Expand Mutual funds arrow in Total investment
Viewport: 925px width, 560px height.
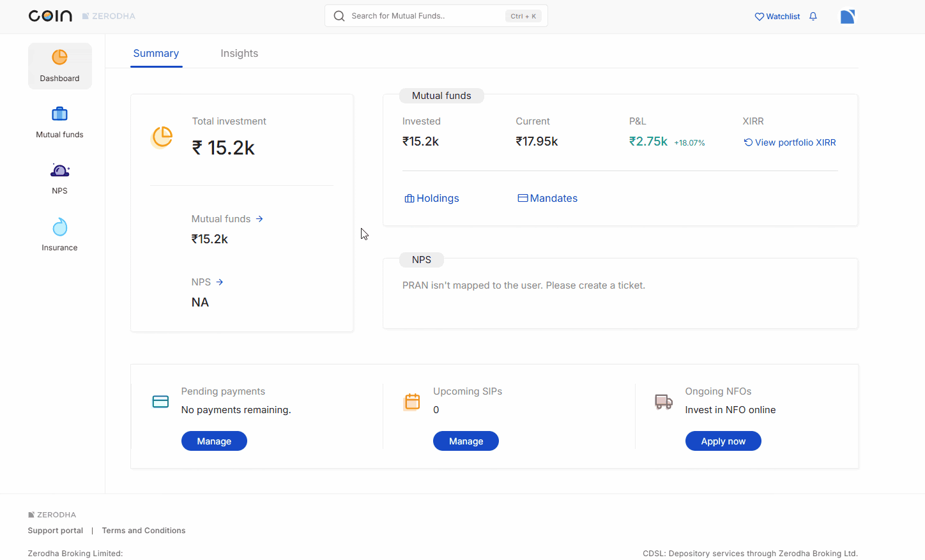pyautogui.click(x=259, y=219)
